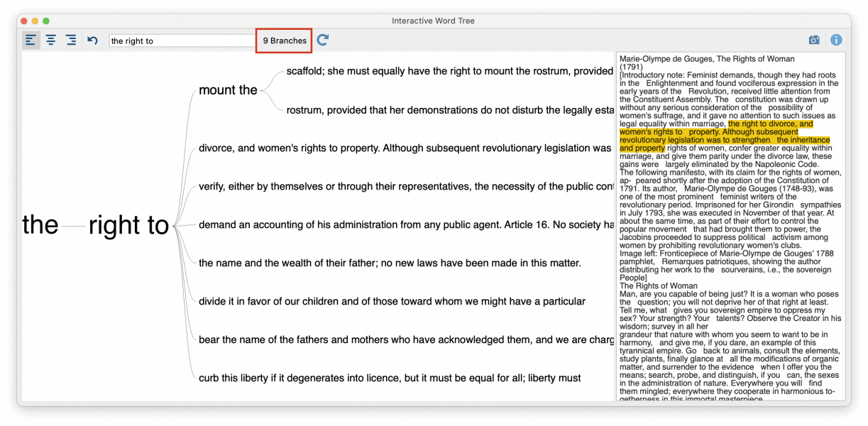The image size is (868, 426).
Task: Click branch 'divide it in favor of our children'
Action: 392,302
